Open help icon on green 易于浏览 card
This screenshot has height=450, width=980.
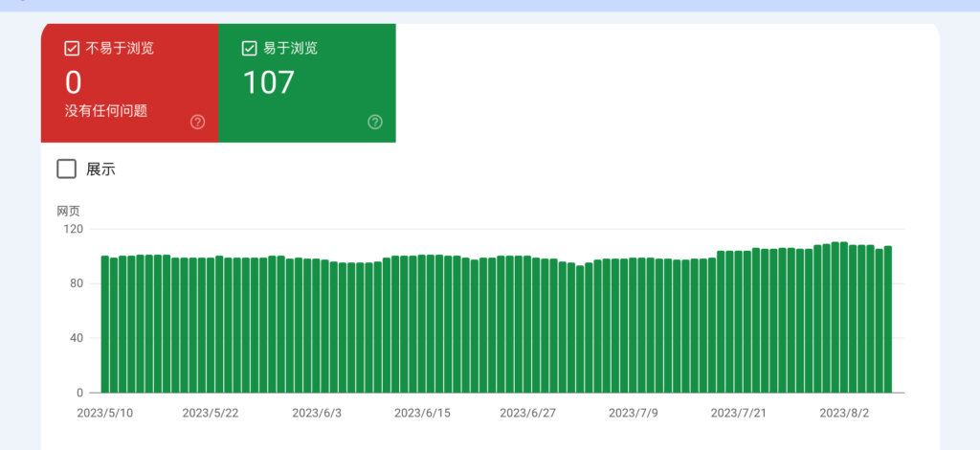tap(375, 122)
